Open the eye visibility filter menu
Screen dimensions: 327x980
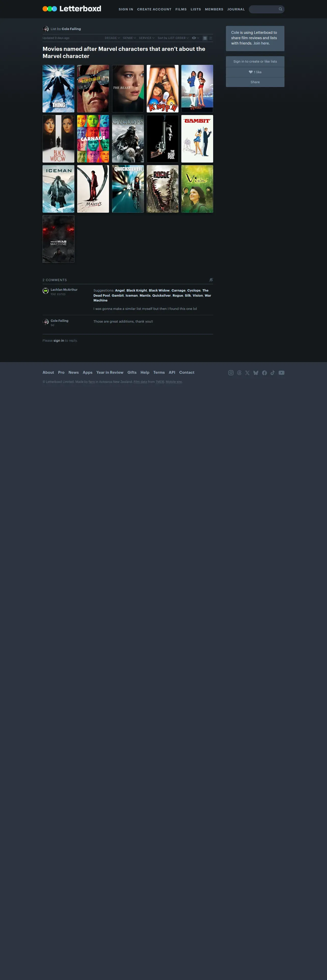pyautogui.click(x=195, y=38)
